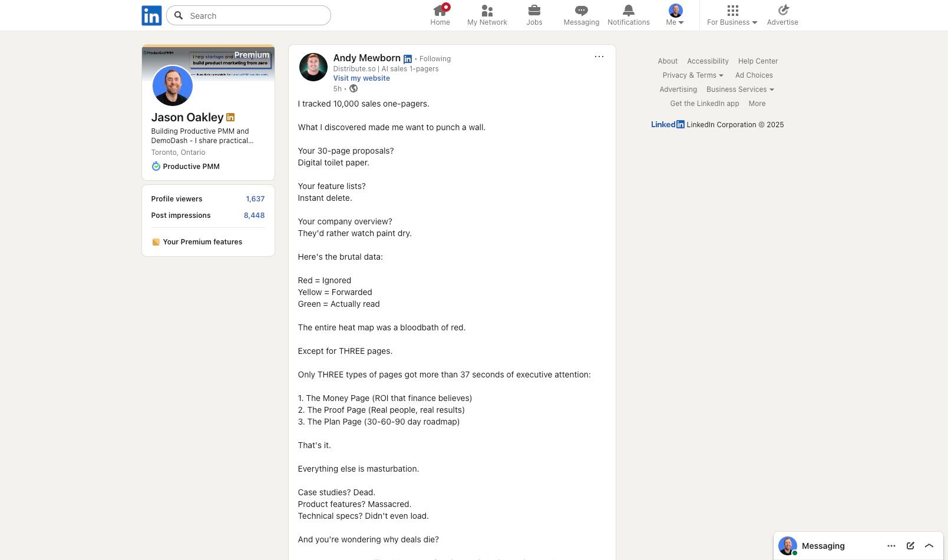Screen dimensions: 948x560
Task: View Post impressions count 8,448
Action: pos(254,216)
